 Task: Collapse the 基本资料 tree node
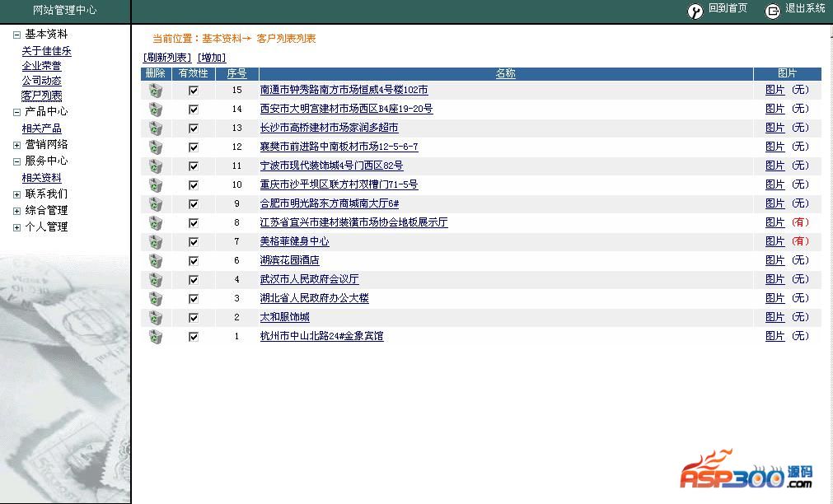click(16, 35)
